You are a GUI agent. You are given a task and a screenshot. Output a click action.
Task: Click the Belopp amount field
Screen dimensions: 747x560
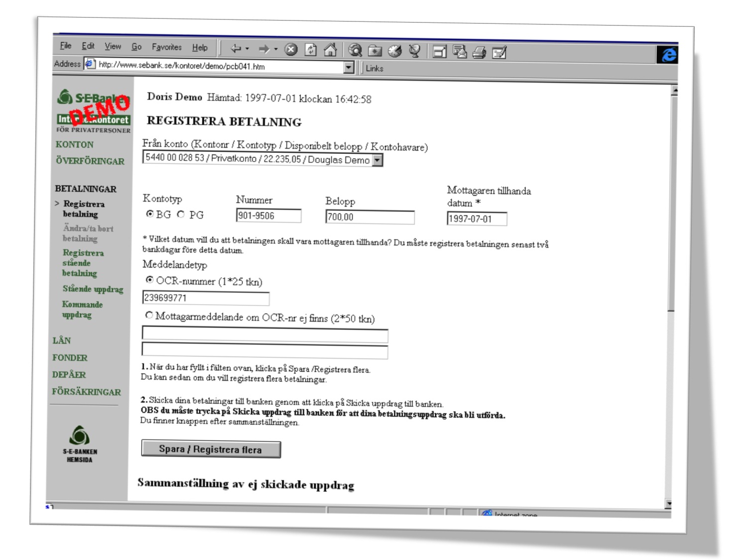(x=370, y=217)
